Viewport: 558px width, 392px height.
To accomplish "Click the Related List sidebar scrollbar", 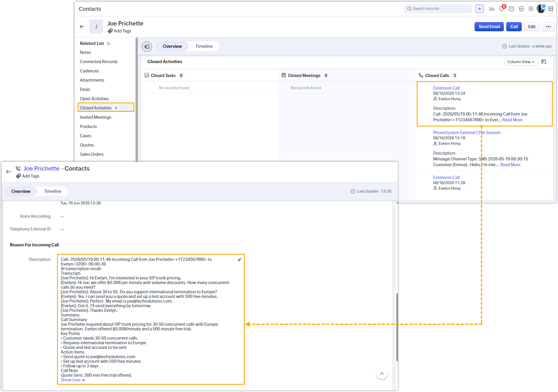I will [136, 99].
